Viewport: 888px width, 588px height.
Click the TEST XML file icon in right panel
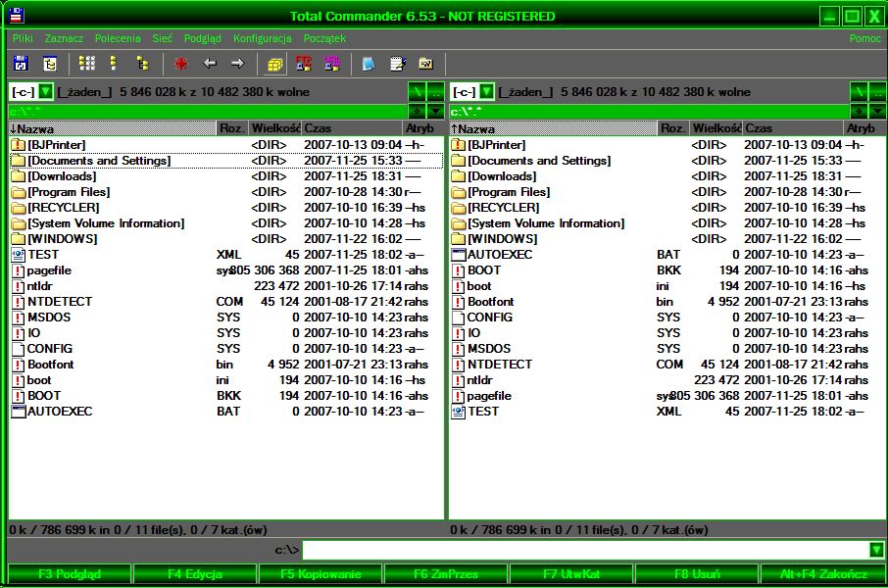(458, 412)
